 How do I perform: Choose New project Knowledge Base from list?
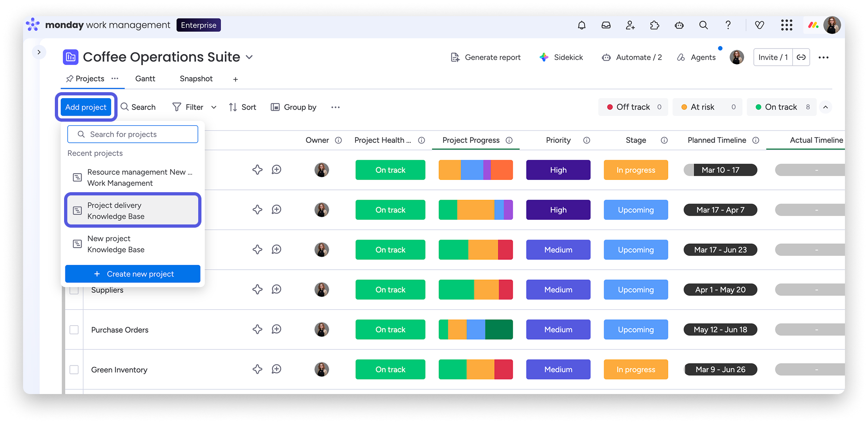[x=133, y=244]
